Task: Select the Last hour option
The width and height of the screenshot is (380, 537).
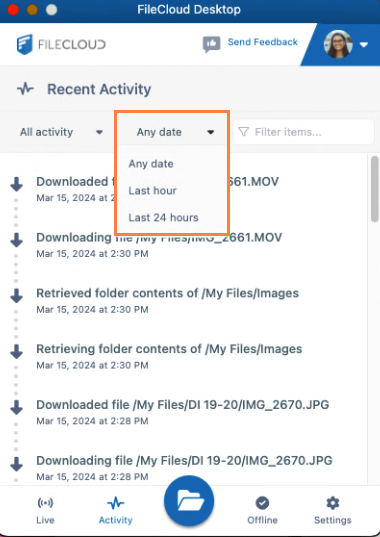Action: point(152,190)
